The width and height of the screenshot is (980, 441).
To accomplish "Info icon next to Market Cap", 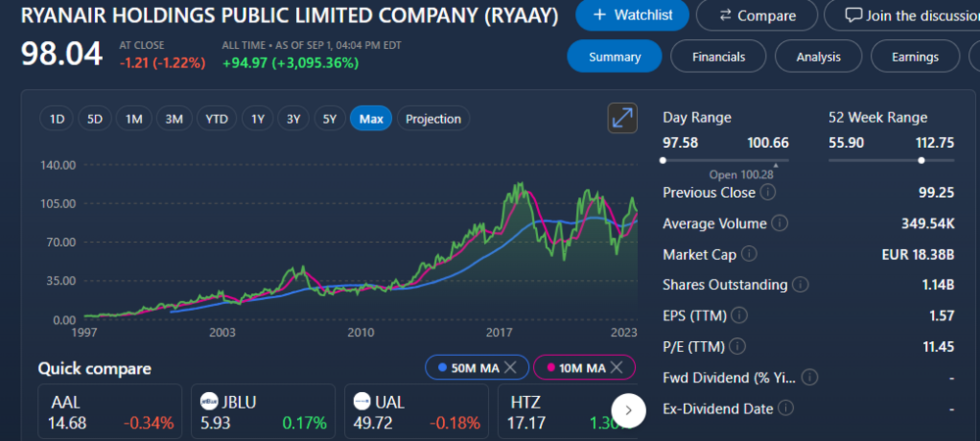I will [x=749, y=254].
